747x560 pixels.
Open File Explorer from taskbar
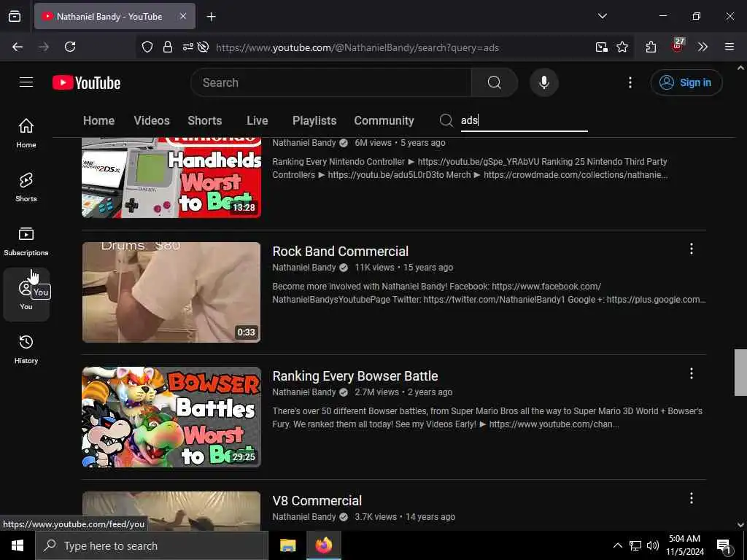pos(287,545)
